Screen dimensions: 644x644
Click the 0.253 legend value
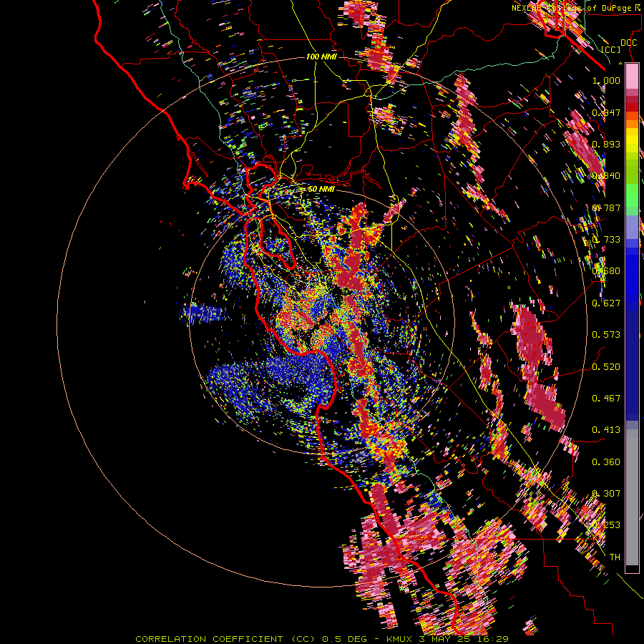click(606, 525)
